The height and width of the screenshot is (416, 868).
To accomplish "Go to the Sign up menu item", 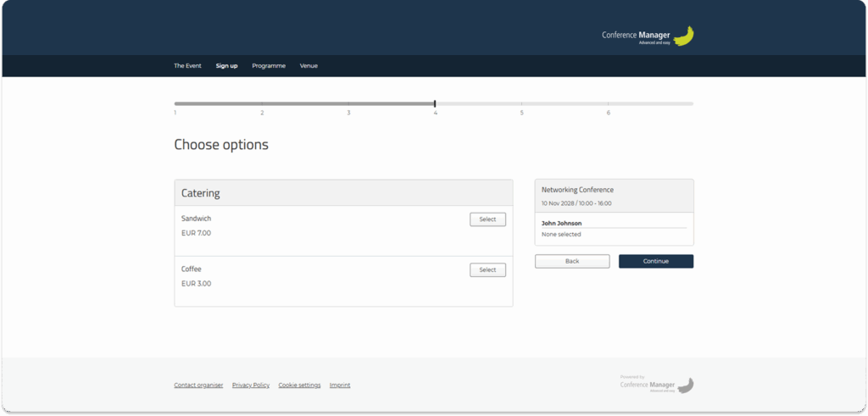I will (x=226, y=66).
